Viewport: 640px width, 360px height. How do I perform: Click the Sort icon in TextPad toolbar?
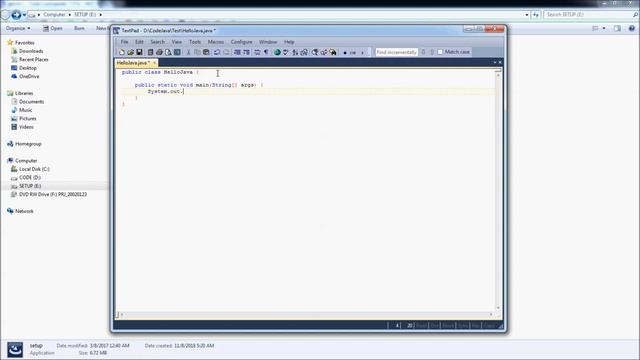295,52
